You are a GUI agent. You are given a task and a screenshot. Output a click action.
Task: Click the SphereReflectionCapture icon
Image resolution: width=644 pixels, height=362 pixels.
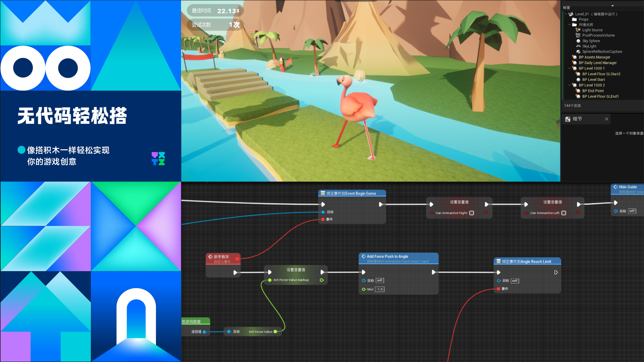point(578,52)
